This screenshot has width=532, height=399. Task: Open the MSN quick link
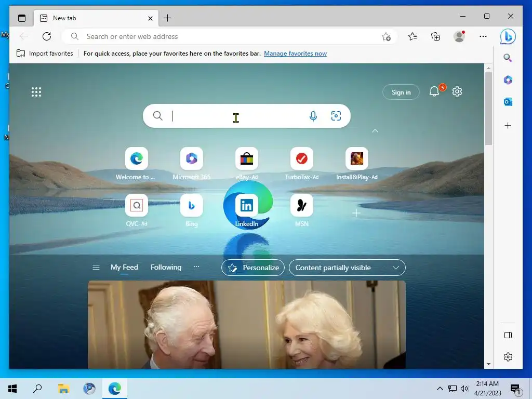click(x=302, y=210)
